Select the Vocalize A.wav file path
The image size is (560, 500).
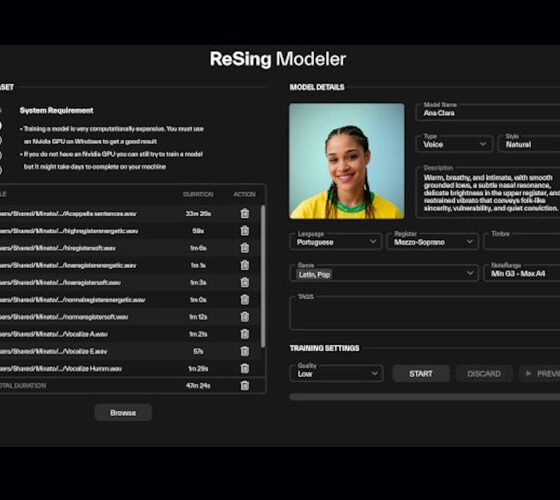point(54,334)
